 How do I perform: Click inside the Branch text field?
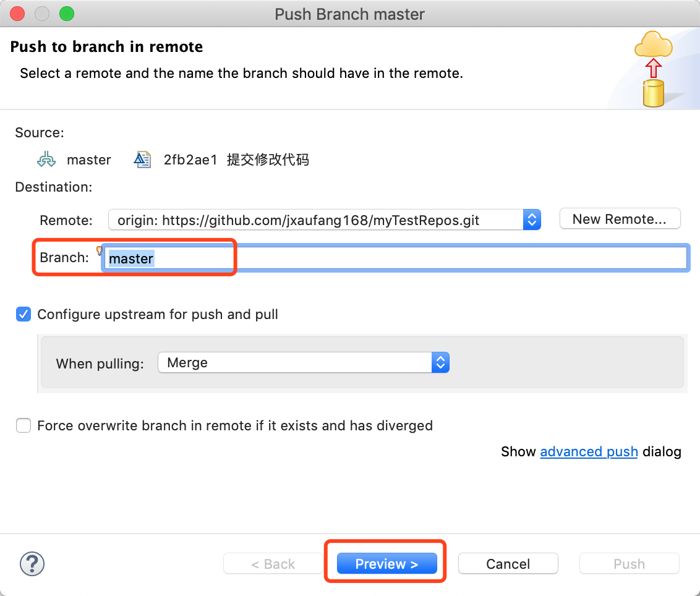pyautogui.click(x=396, y=258)
